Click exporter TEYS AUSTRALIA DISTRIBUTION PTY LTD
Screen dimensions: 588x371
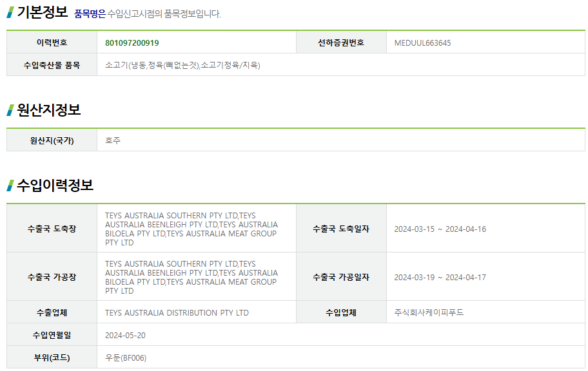coord(177,313)
